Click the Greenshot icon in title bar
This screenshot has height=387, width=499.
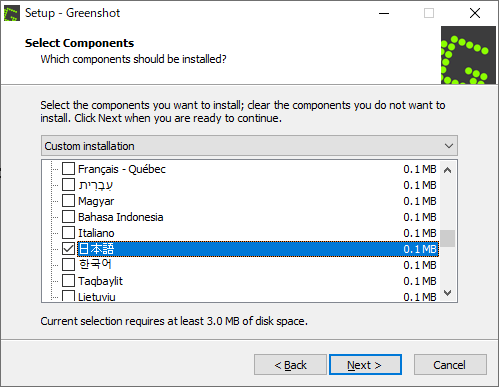[x=12, y=13]
